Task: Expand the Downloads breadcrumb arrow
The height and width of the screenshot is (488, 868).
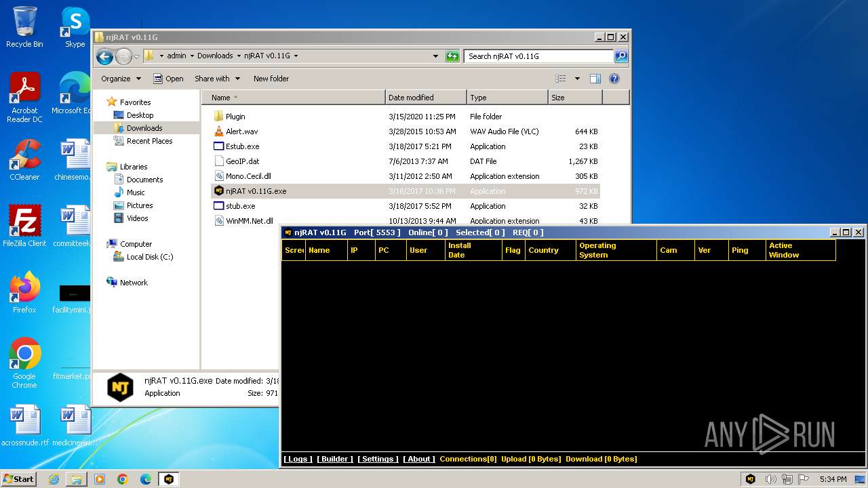Action: click(x=239, y=56)
